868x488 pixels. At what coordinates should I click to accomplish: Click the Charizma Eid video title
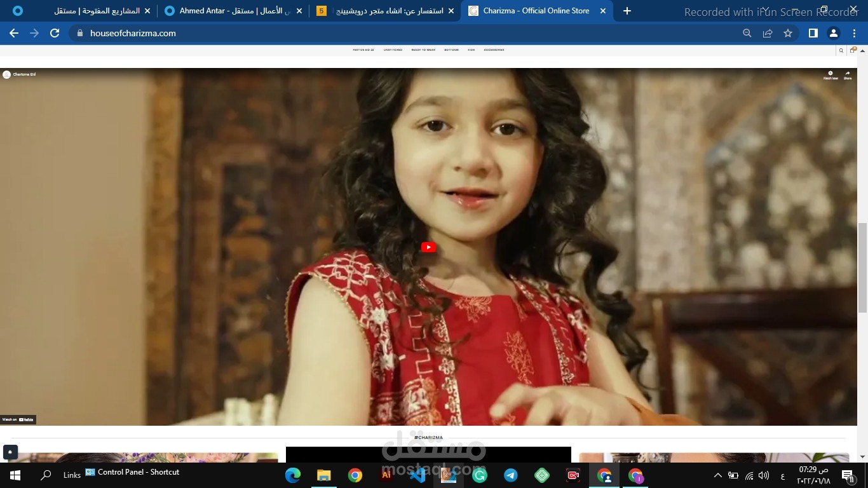[x=24, y=74]
